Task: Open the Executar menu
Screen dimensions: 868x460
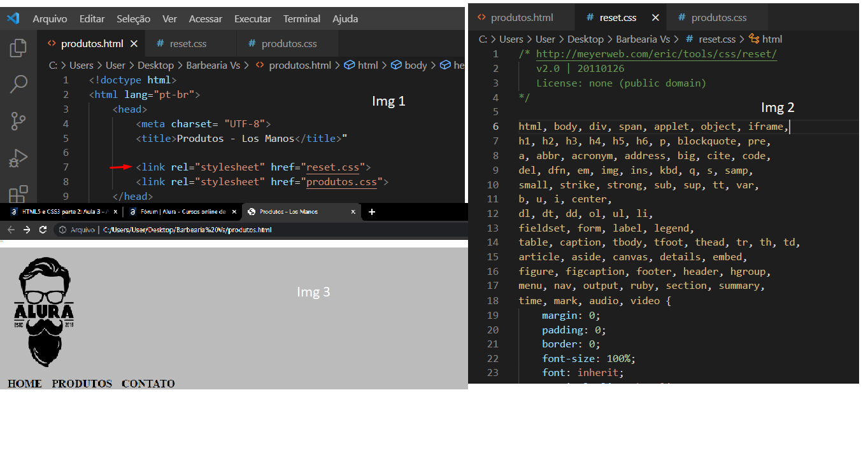Action: tap(253, 19)
